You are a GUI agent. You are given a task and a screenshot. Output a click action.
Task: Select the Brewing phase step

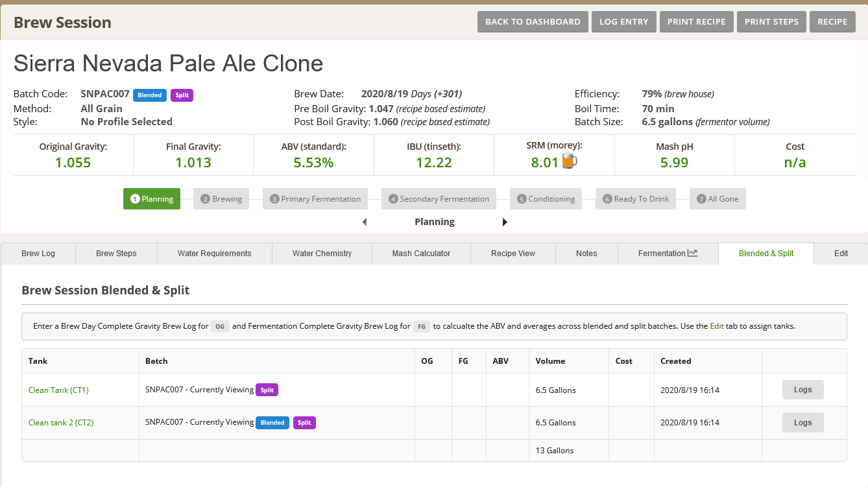pyautogui.click(x=221, y=199)
